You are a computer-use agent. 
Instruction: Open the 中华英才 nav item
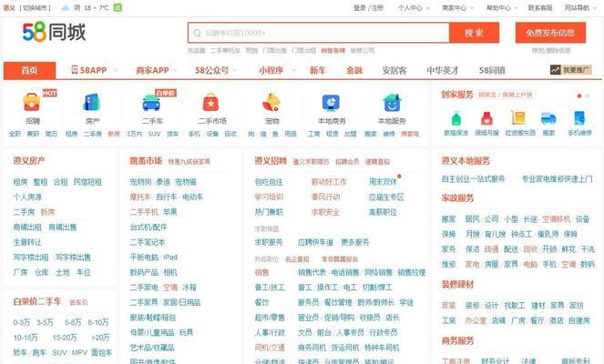(443, 70)
